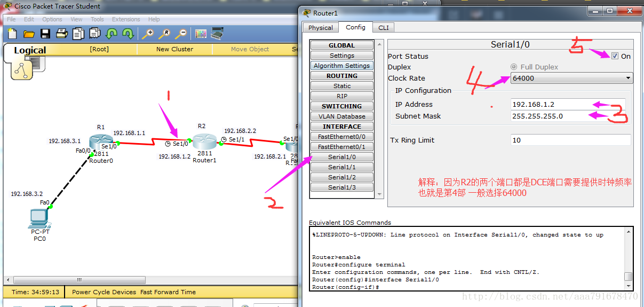The height and width of the screenshot is (307, 644).
Task: Click the Time: 34:59:13 status text
Action: [x=36, y=292]
